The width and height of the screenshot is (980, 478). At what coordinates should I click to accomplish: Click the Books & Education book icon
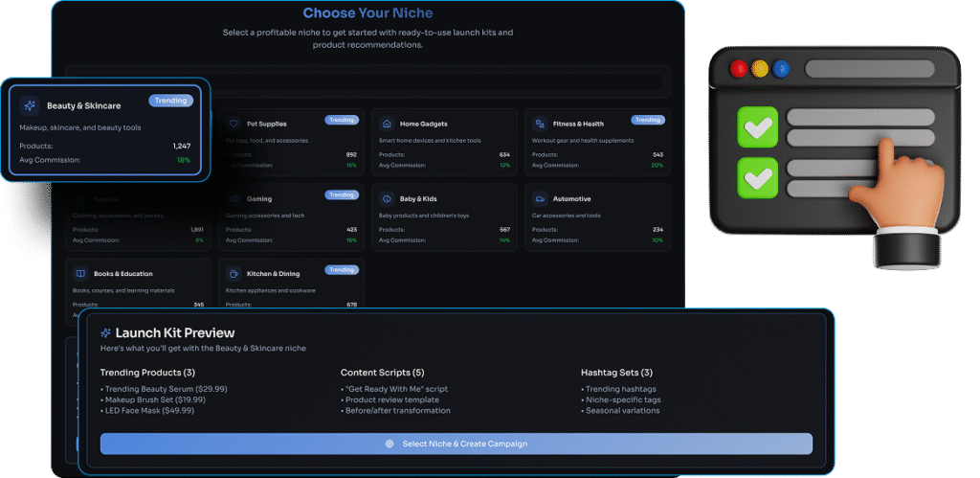(80, 274)
